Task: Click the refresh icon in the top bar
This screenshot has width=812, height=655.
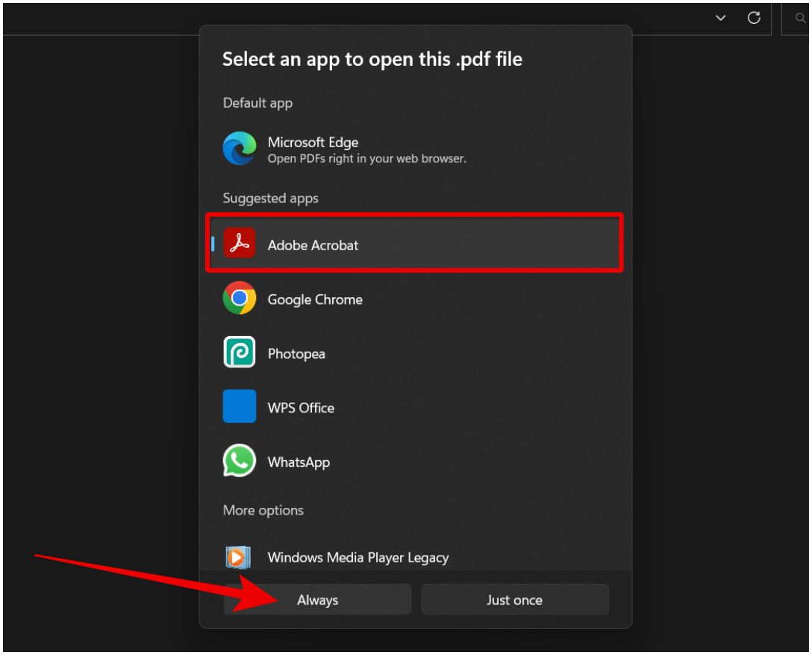Action: [754, 18]
